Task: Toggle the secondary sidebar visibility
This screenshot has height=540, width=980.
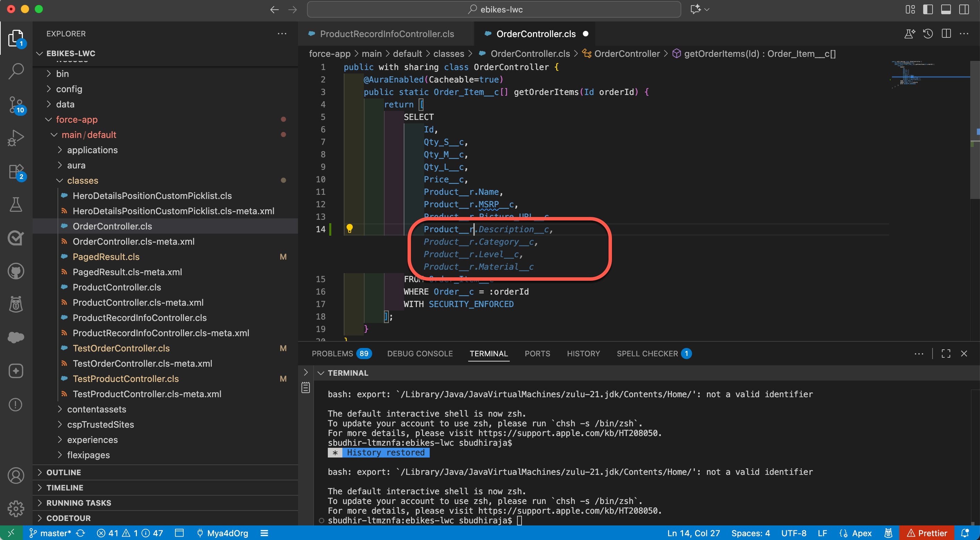Action: tap(964, 9)
